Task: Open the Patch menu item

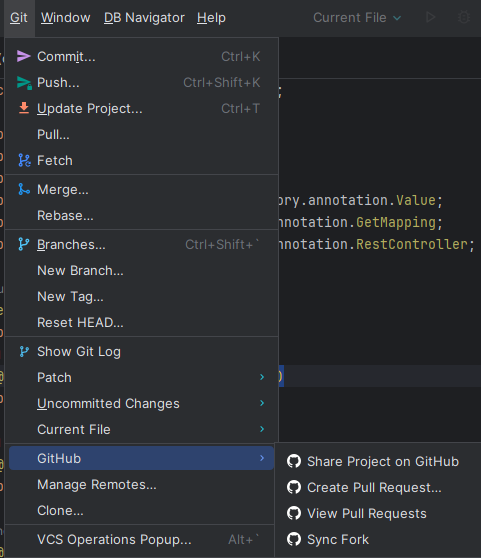Action: pos(141,377)
